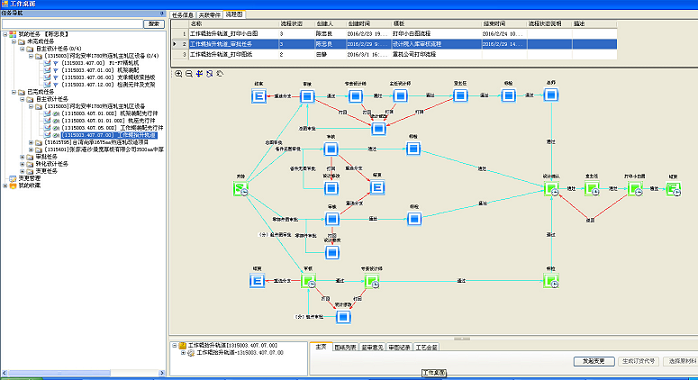Screen dimensions: 698x380
Task: Click the zoom out magnifier icon
Action: 189,74
